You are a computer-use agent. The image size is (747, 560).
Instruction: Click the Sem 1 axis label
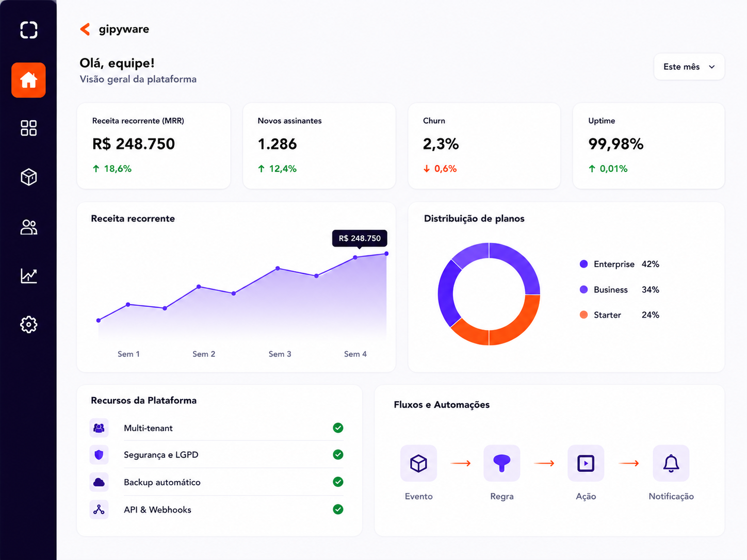[x=128, y=354]
